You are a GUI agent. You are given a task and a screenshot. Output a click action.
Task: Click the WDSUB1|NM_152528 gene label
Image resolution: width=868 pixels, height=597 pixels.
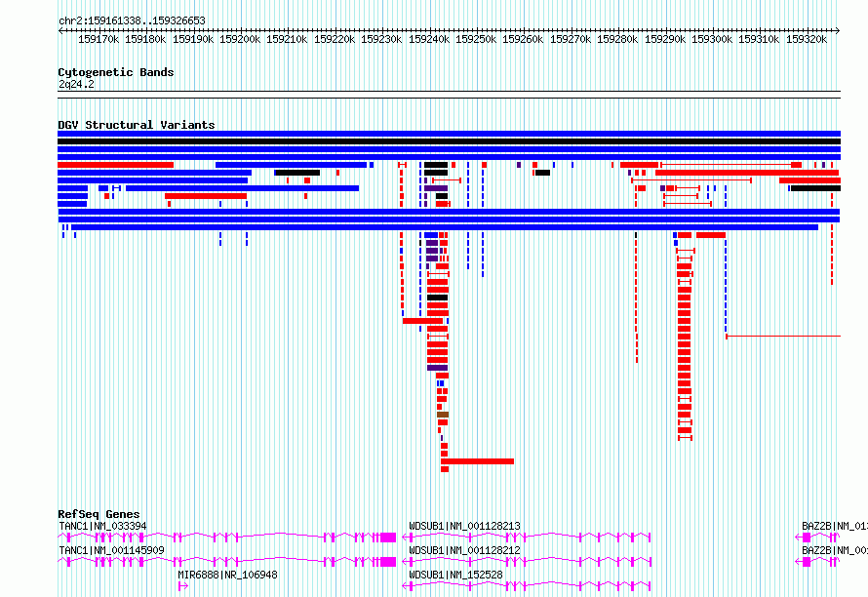tap(455, 575)
